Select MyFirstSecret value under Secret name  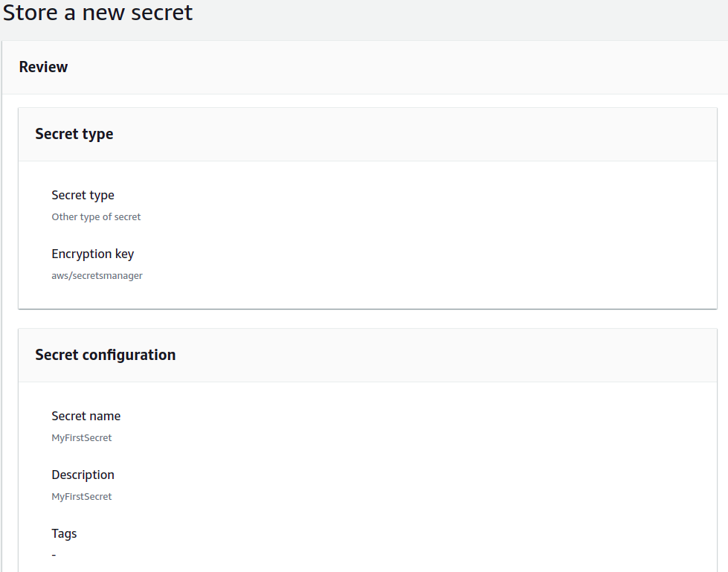[82, 438]
